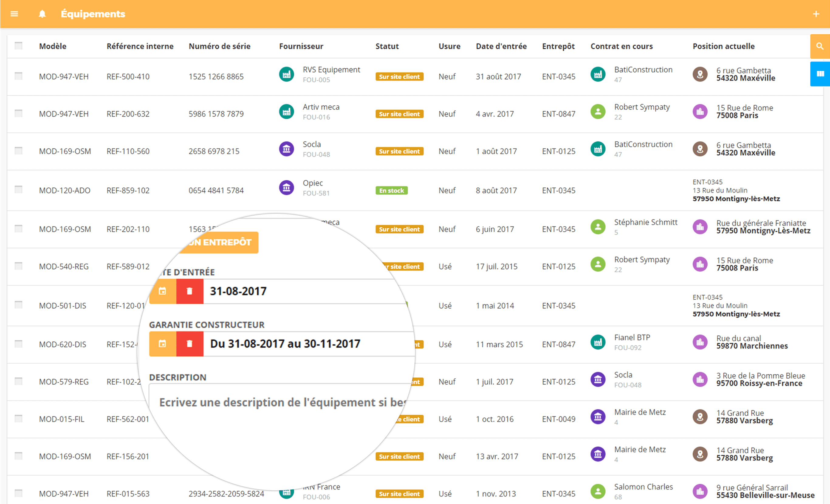Click the RVS Equipement supplier icon
The height and width of the screenshot is (504, 830).
[x=286, y=74]
